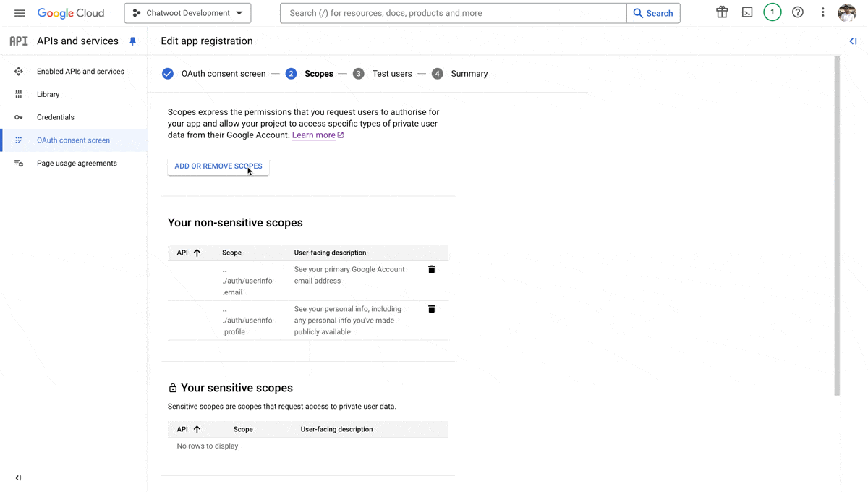Sort sensitive scopes by API column

(x=189, y=429)
